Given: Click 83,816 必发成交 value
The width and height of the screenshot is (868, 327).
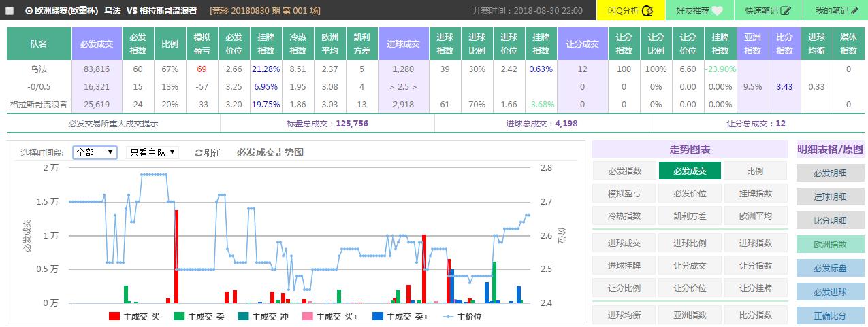Looking at the screenshot, I should tap(97, 69).
